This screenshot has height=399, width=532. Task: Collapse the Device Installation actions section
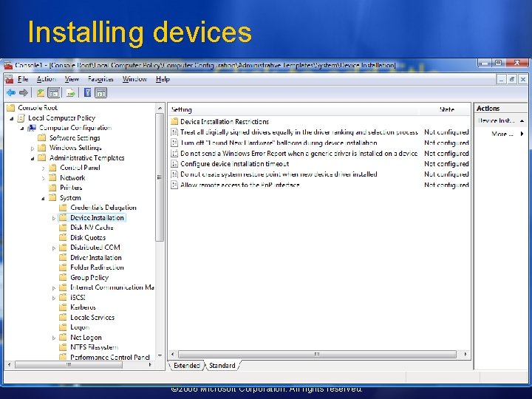click(522, 120)
